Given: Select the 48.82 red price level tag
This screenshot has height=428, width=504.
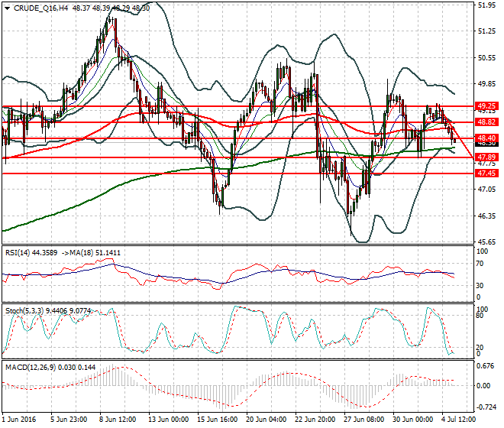Looking at the screenshot, I should [x=486, y=122].
